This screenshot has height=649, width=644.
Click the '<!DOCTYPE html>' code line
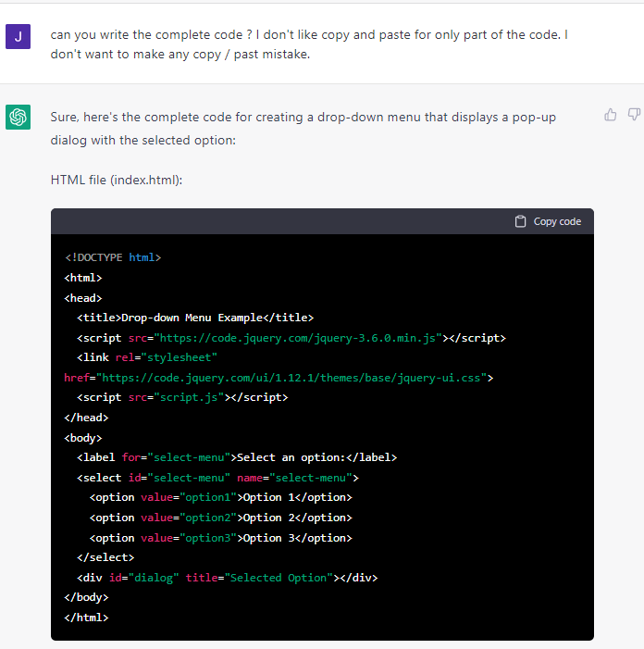(113, 257)
